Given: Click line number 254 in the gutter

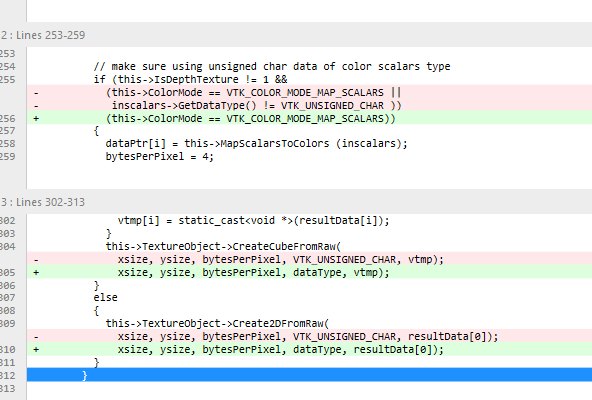Looking at the screenshot, I should point(8,67).
